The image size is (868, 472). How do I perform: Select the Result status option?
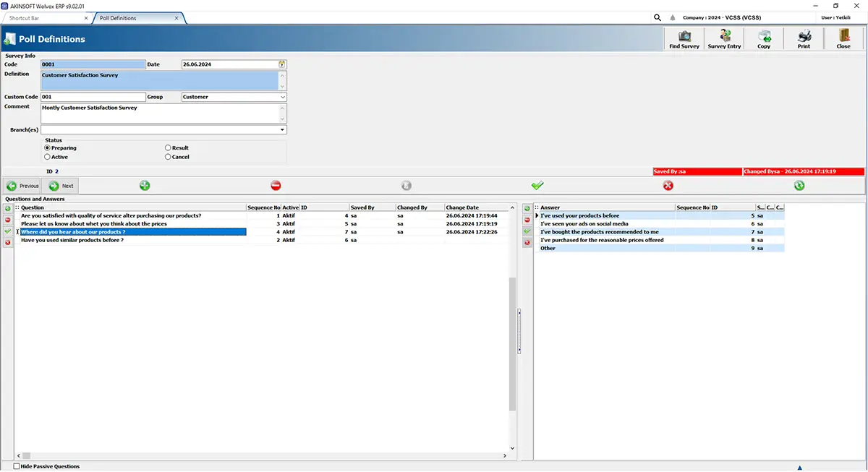click(168, 148)
